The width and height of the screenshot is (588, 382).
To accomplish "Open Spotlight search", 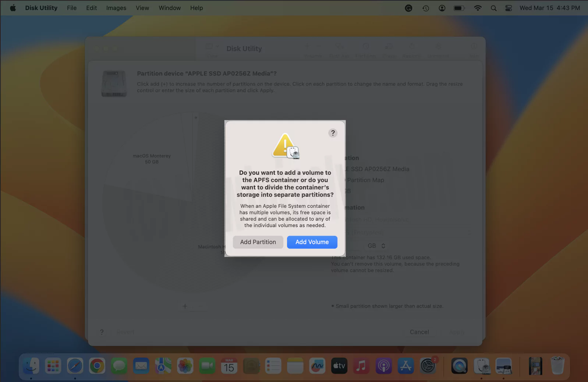I will point(494,8).
